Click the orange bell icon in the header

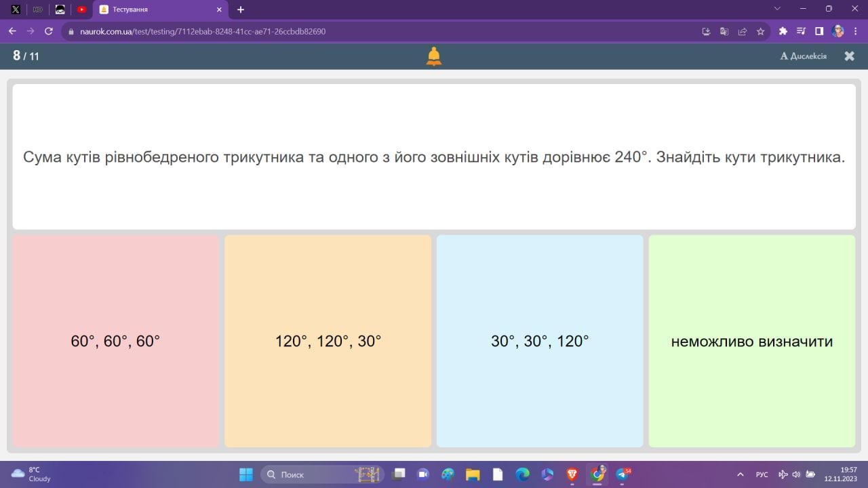point(434,56)
